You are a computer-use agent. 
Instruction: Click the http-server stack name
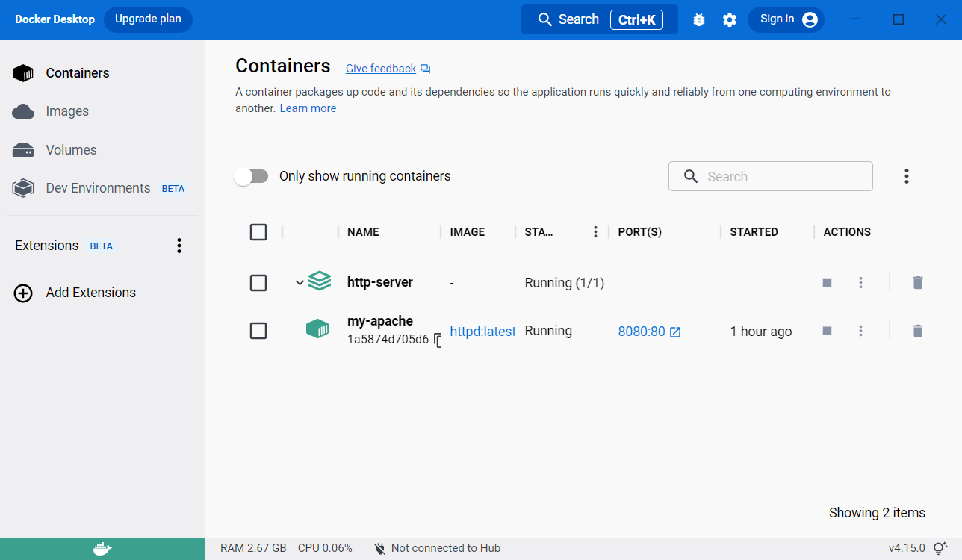click(x=380, y=282)
